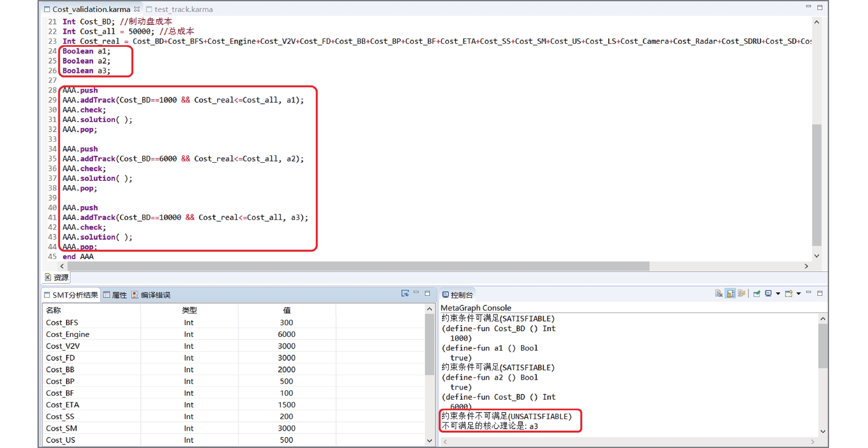Click the display selected console icon
The image size is (868, 448).
768,294
